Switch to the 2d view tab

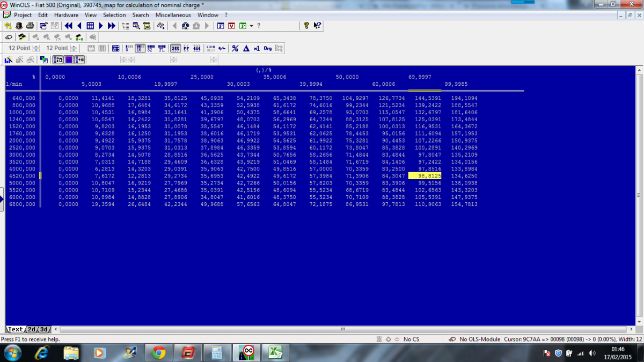32,329
